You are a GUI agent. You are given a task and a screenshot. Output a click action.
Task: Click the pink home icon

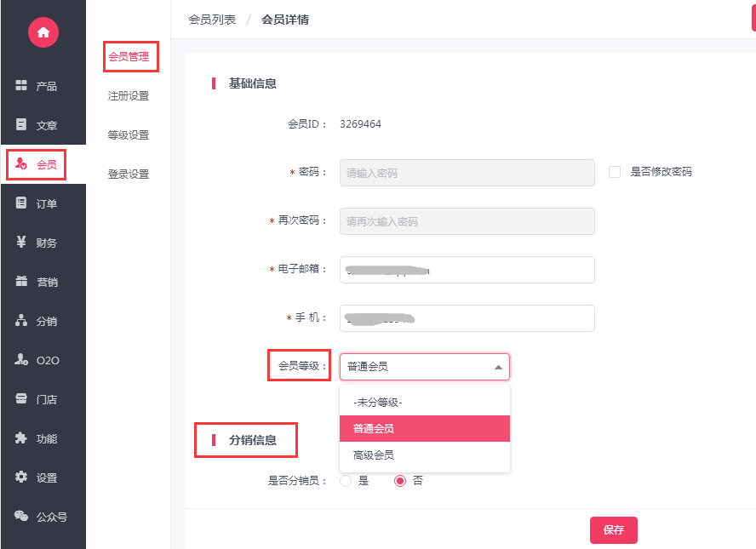pyautogui.click(x=43, y=32)
